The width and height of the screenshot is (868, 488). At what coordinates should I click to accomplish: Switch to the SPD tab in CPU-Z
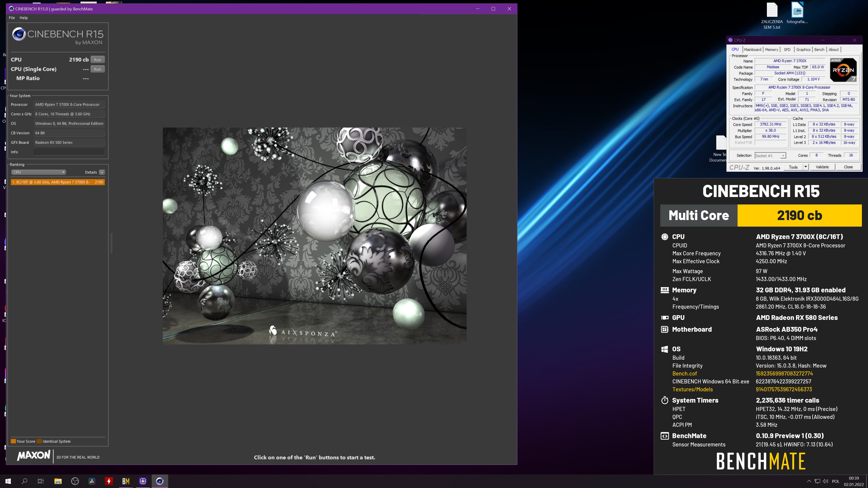coord(787,49)
